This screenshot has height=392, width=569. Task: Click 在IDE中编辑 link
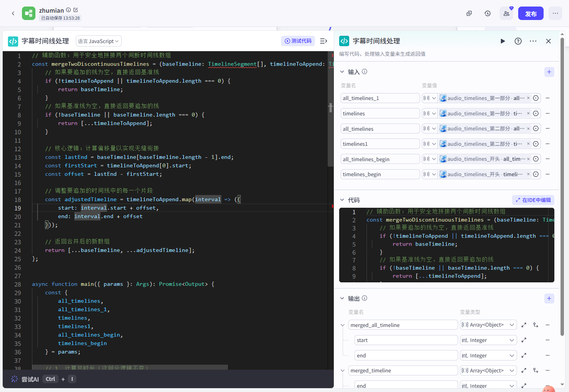click(533, 200)
